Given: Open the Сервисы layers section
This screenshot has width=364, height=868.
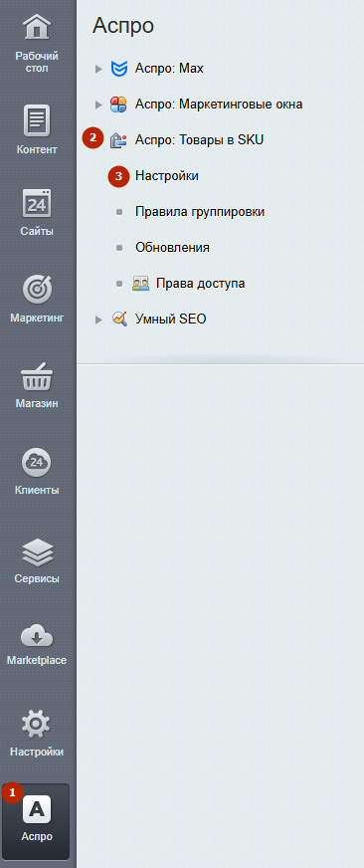Looking at the screenshot, I should click(x=37, y=560).
